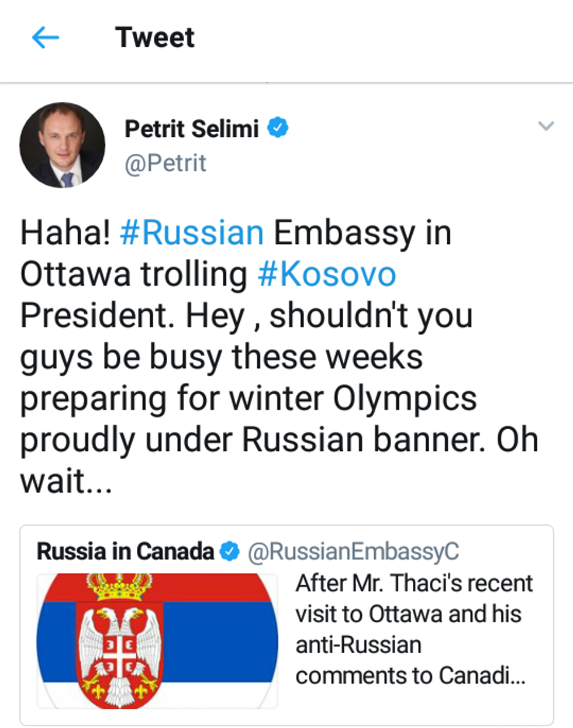Tap the 'wait...' text ending the tweet

pos(65,482)
